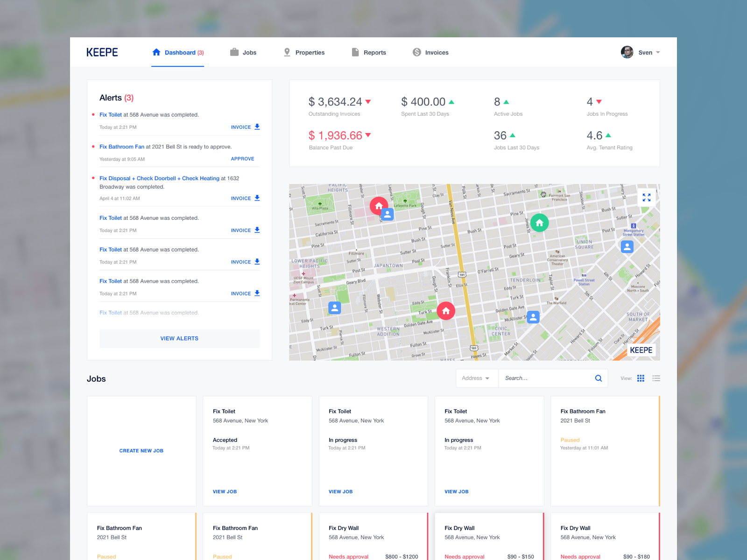Image resolution: width=747 pixels, height=560 pixels.
Task: Click APPROVE for Fix Bathroom Fan alert
Action: pyautogui.click(x=243, y=159)
